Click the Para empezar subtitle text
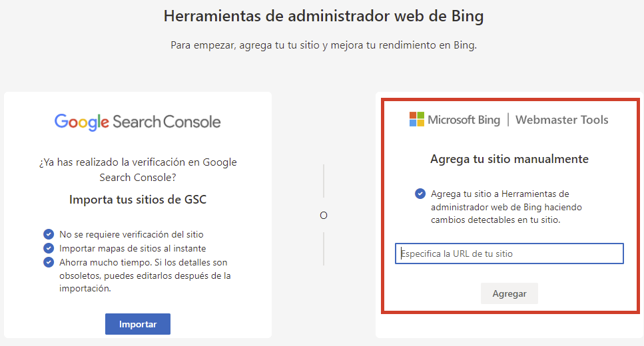 tap(324, 45)
